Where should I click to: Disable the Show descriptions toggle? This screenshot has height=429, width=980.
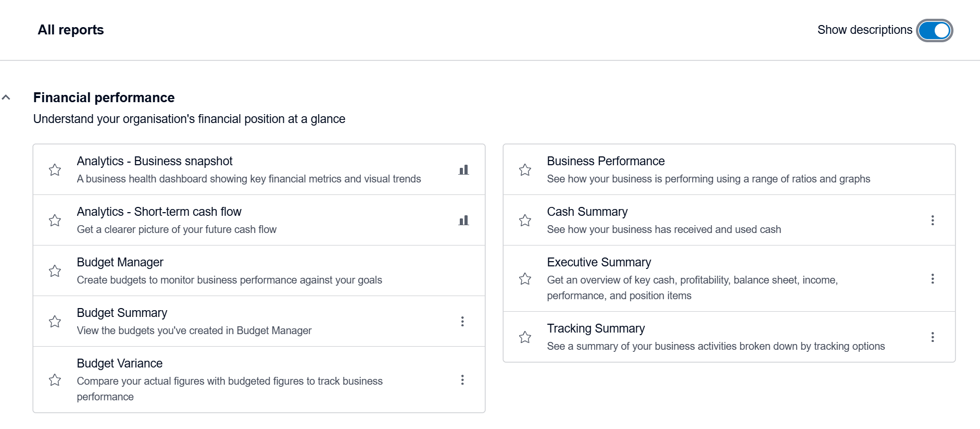click(x=934, y=30)
